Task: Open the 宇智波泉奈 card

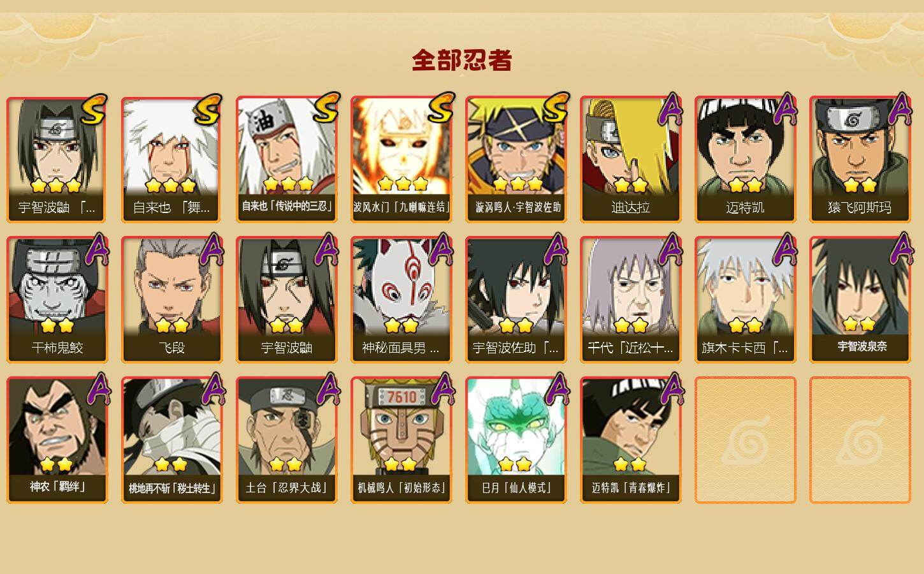Action: 860,300
